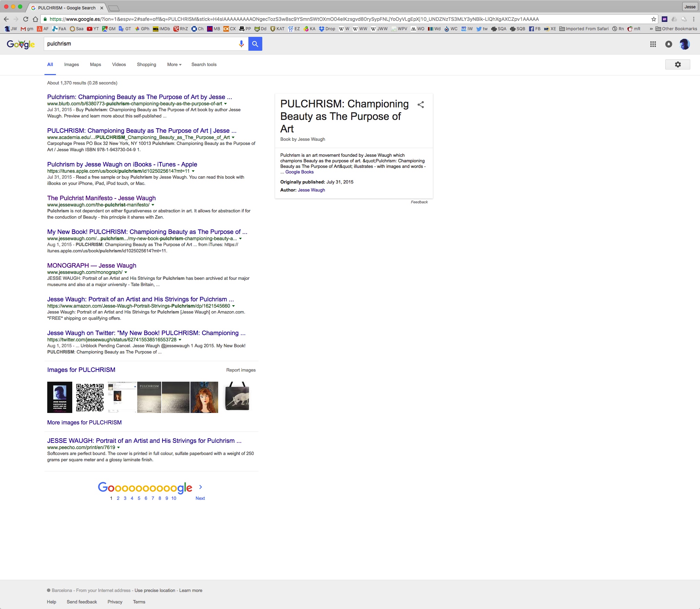Open a new tab next to Google Search
The image size is (700, 609).
pos(114,8)
